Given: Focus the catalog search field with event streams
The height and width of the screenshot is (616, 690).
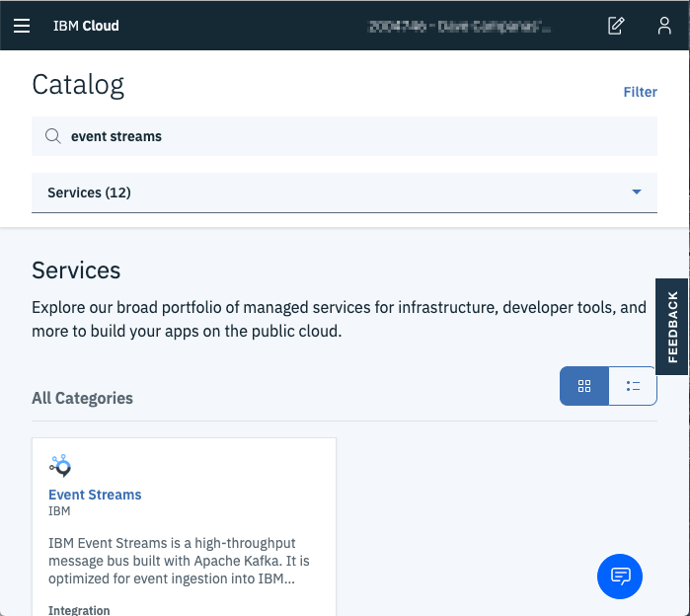Looking at the screenshot, I should coord(345,136).
